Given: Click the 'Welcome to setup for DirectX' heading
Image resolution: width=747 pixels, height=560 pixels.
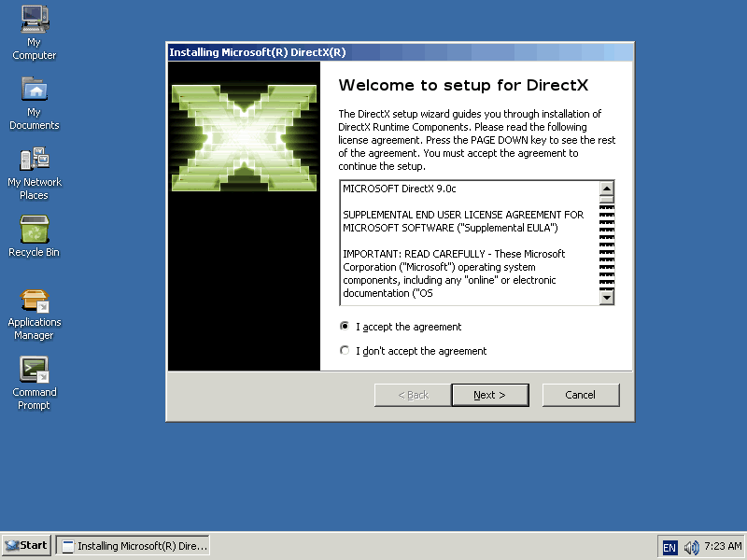Looking at the screenshot, I should tap(463, 85).
